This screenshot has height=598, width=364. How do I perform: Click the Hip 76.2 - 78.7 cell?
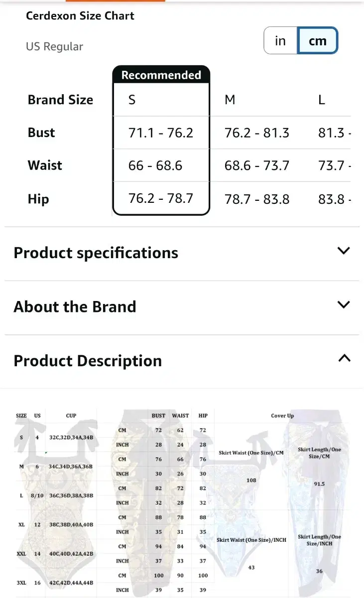[x=161, y=199]
